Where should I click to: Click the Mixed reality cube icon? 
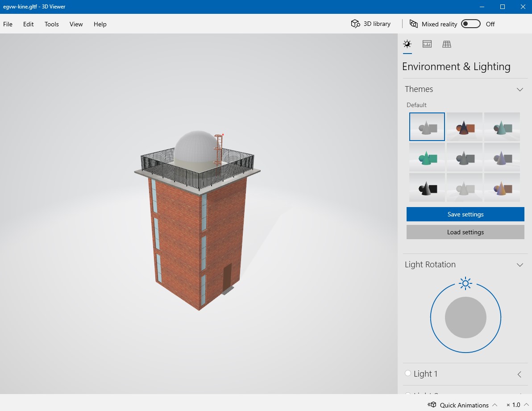[414, 24]
